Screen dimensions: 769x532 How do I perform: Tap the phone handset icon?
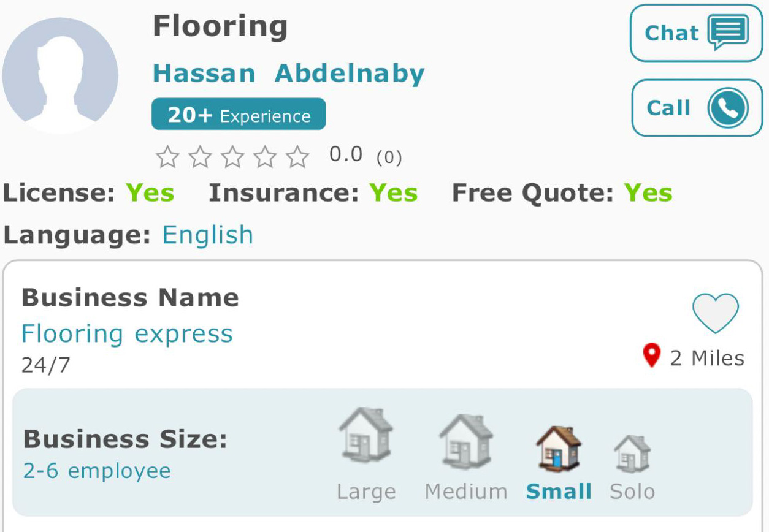click(729, 108)
